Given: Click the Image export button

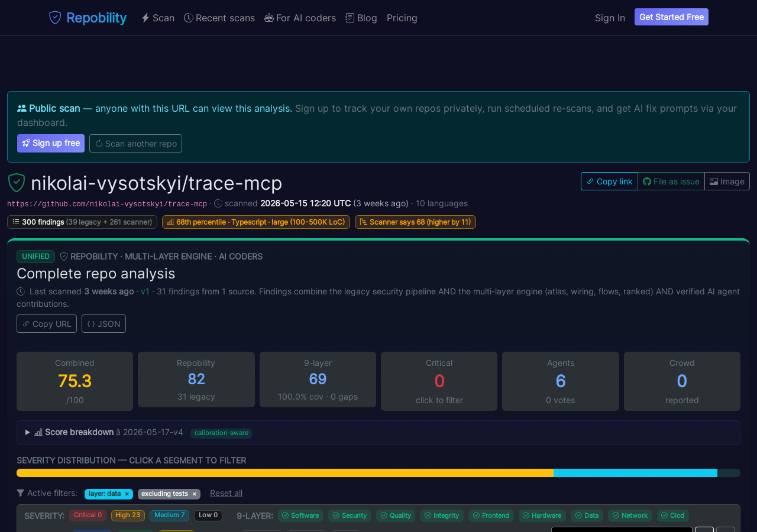Looking at the screenshot, I should pyautogui.click(x=727, y=181).
